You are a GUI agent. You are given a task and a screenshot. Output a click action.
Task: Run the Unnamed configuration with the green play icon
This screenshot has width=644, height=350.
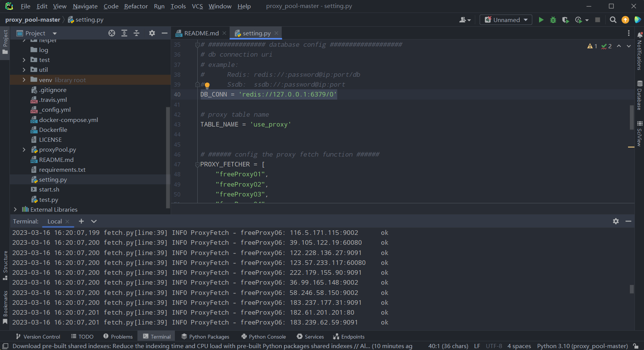click(x=541, y=20)
